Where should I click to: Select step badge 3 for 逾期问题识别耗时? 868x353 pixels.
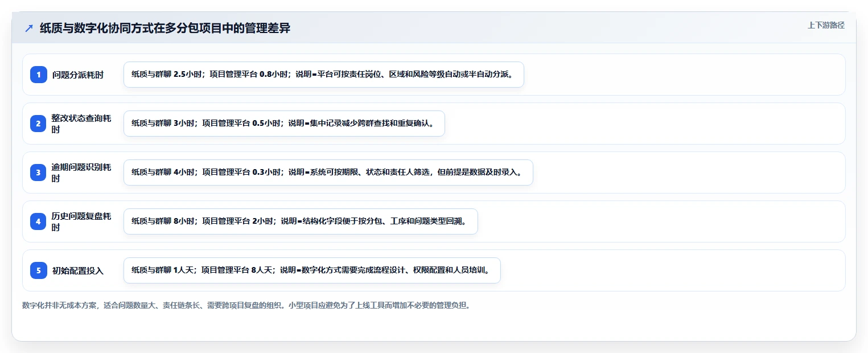(39, 173)
